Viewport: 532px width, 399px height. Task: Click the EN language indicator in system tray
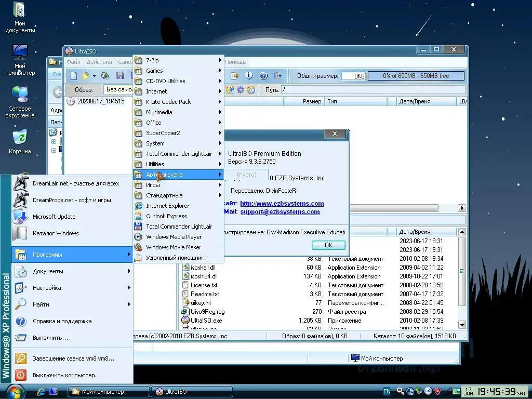[387, 391]
